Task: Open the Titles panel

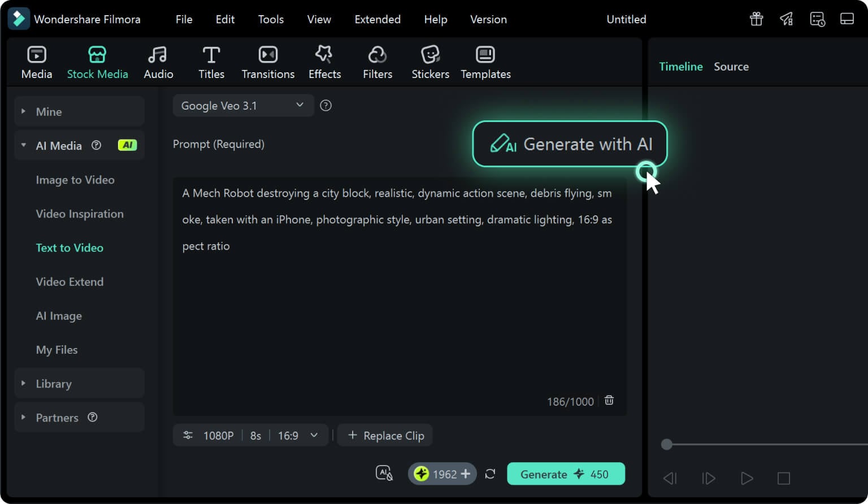Action: (x=211, y=61)
